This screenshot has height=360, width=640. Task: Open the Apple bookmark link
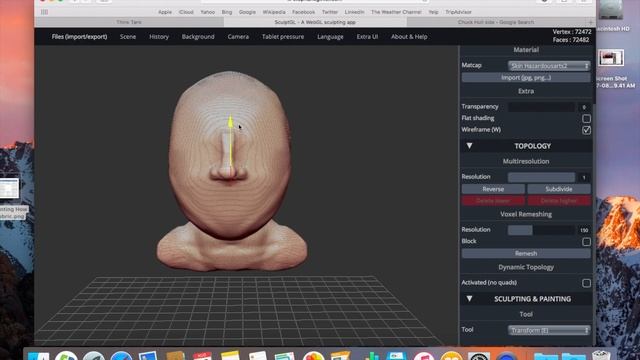pos(165,12)
